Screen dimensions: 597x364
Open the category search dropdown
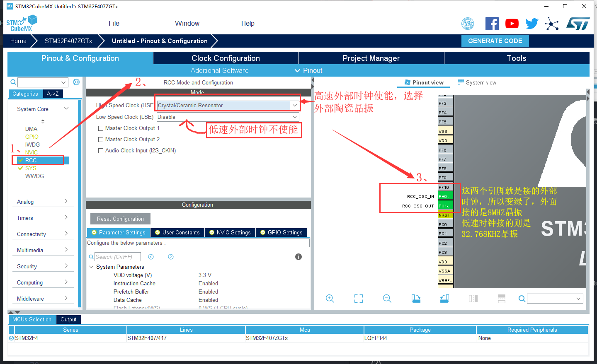63,82
